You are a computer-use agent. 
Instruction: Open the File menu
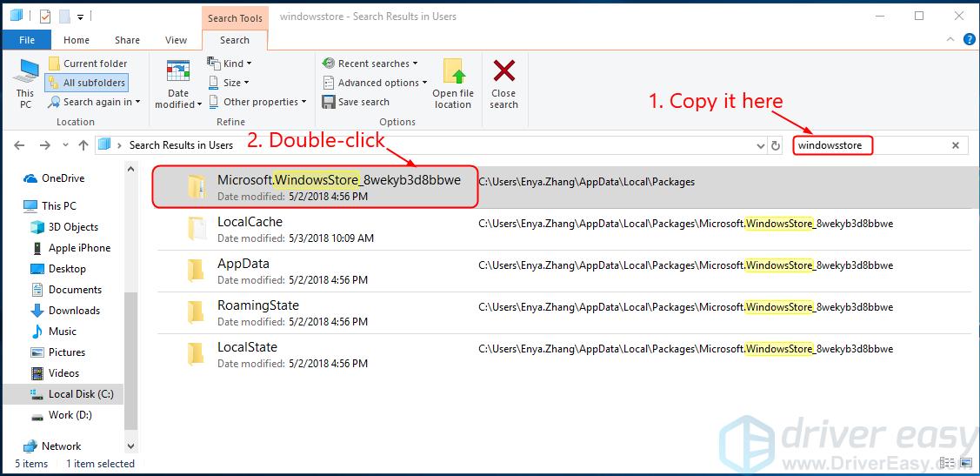[27, 40]
